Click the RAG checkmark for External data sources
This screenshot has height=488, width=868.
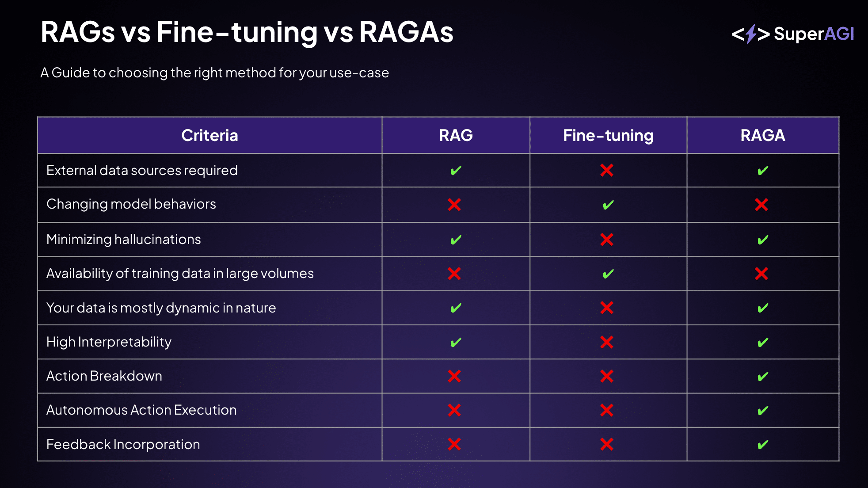pyautogui.click(x=456, y=171)
